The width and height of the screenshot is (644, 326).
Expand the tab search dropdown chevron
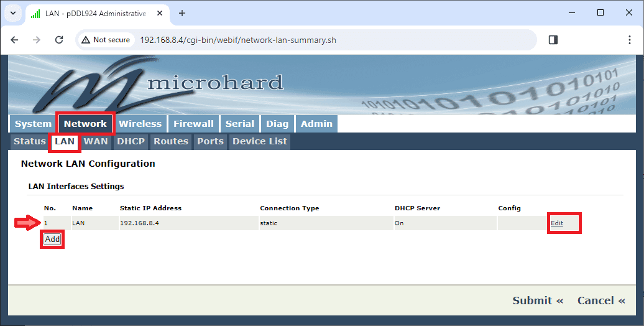click(12, 13)
